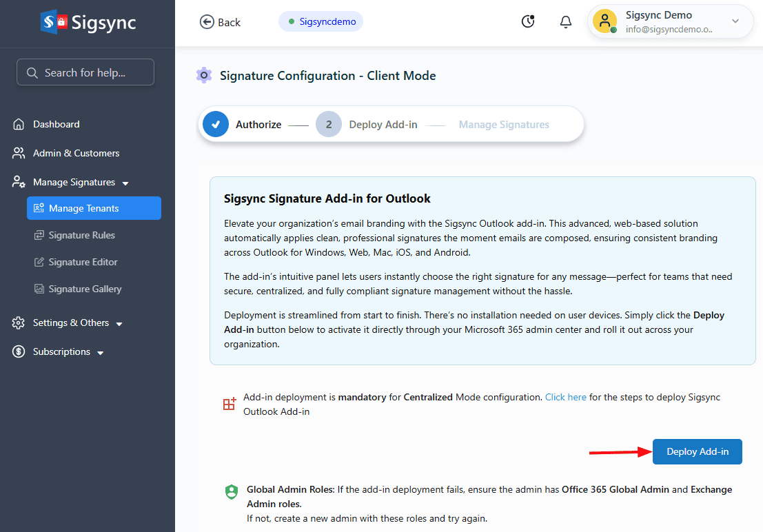
Task: Click the Subscriptions label
Action: click(61, 351)
